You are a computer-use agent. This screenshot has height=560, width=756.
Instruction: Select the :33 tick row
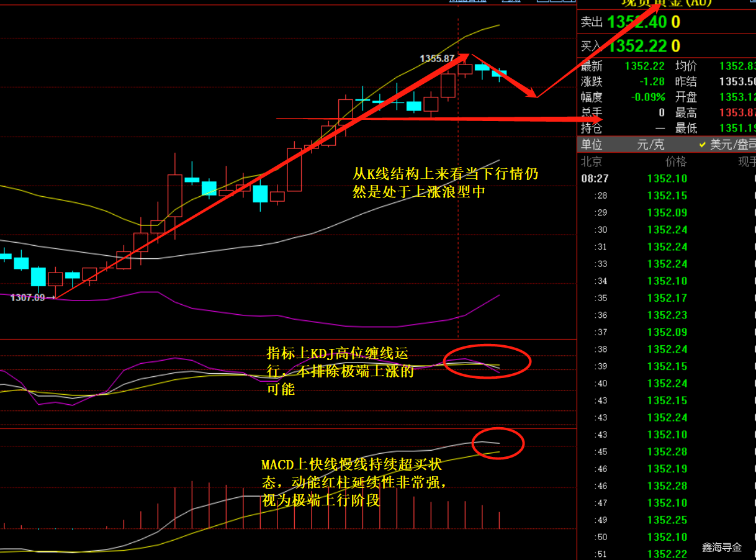[667, 264]
